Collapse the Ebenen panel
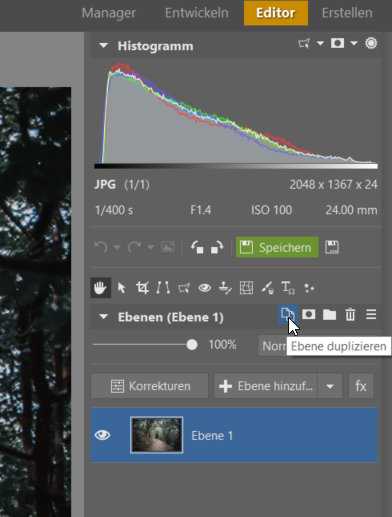Image resolution: width=392 pixels, height=517 pixels. point(104,317)
